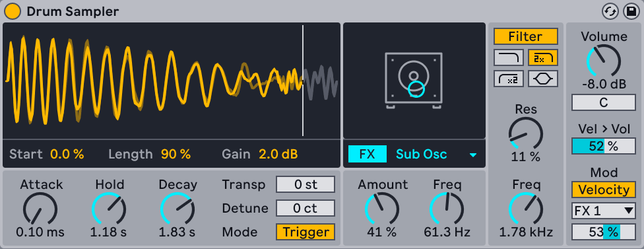
Task: Click the Mode label
Action: coord(240,232)
